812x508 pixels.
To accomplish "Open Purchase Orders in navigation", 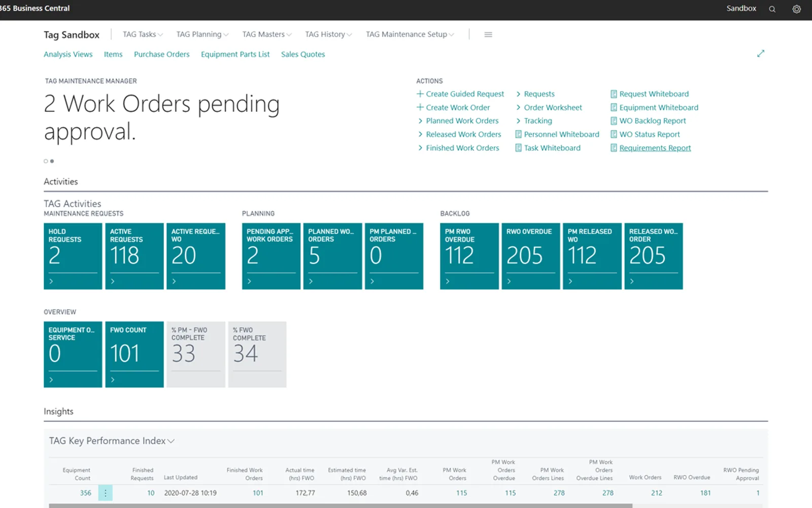I will (161, 54).
